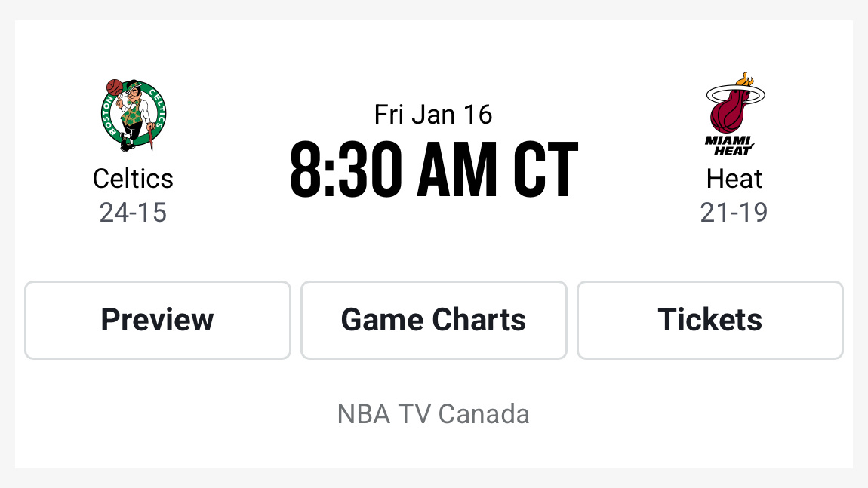The width and height of the screenshot is (868, 488).
Task: Click the game date Fri Jan 16
Action: click(432, 114)
